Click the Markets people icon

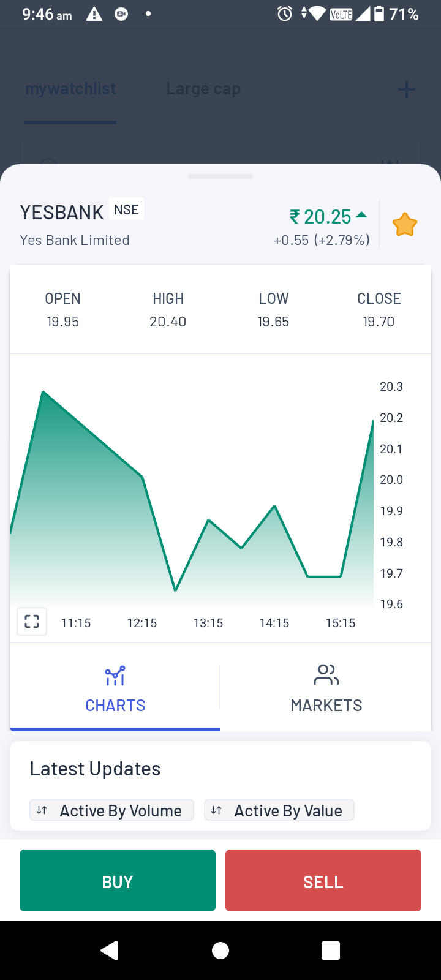click(x=326, y=675)
